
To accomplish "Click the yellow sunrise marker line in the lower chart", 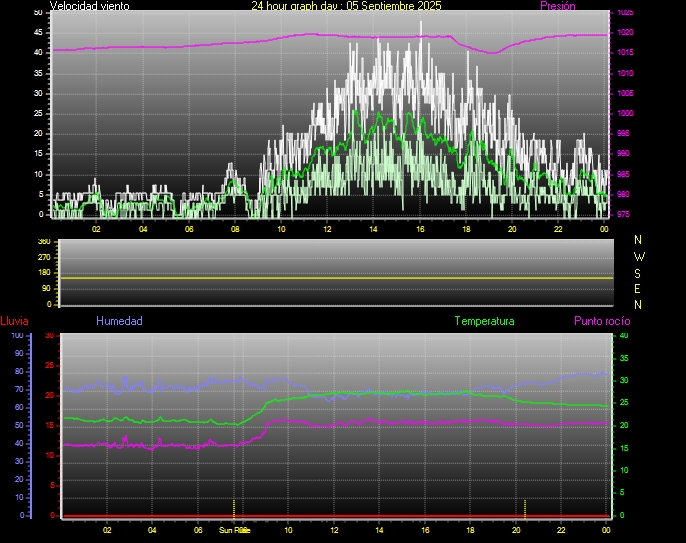I will tap(234, 508).
